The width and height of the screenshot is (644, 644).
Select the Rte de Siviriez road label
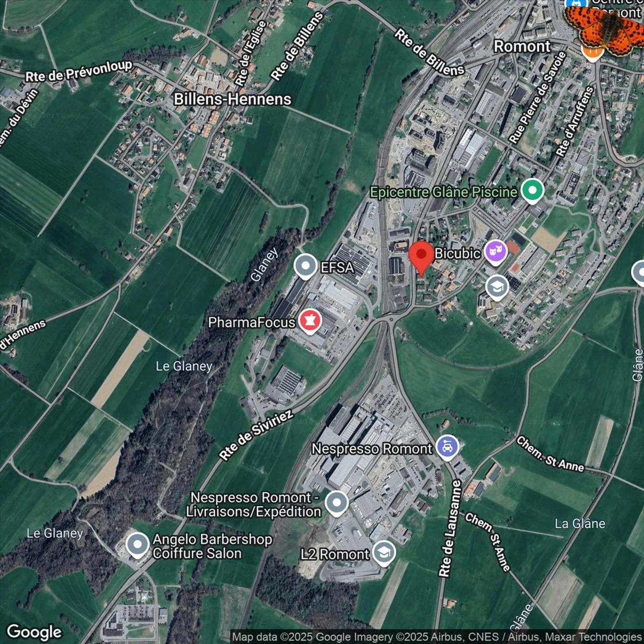(256, 434)
